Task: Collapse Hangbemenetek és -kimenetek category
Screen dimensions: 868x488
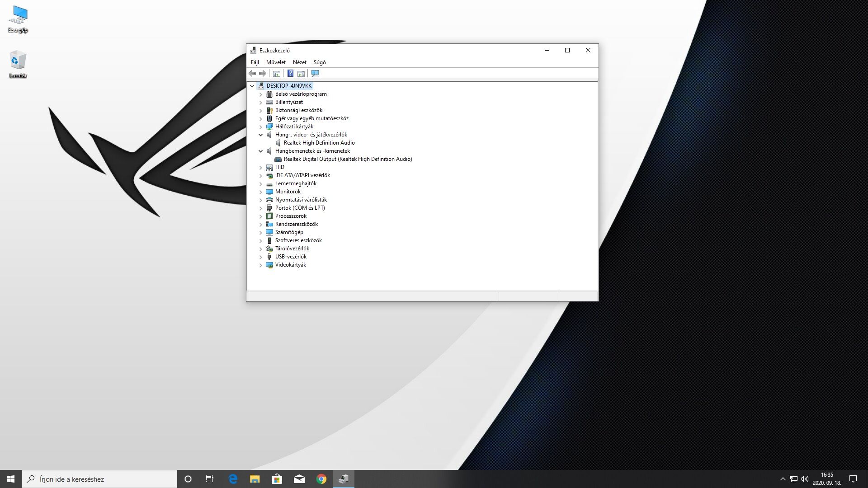Action: [261, 151]
